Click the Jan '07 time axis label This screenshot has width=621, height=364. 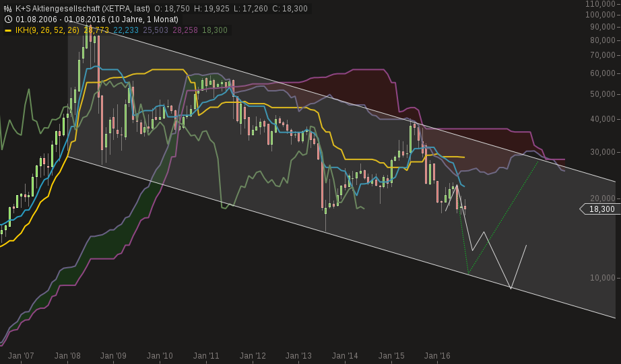coord(21,356)
